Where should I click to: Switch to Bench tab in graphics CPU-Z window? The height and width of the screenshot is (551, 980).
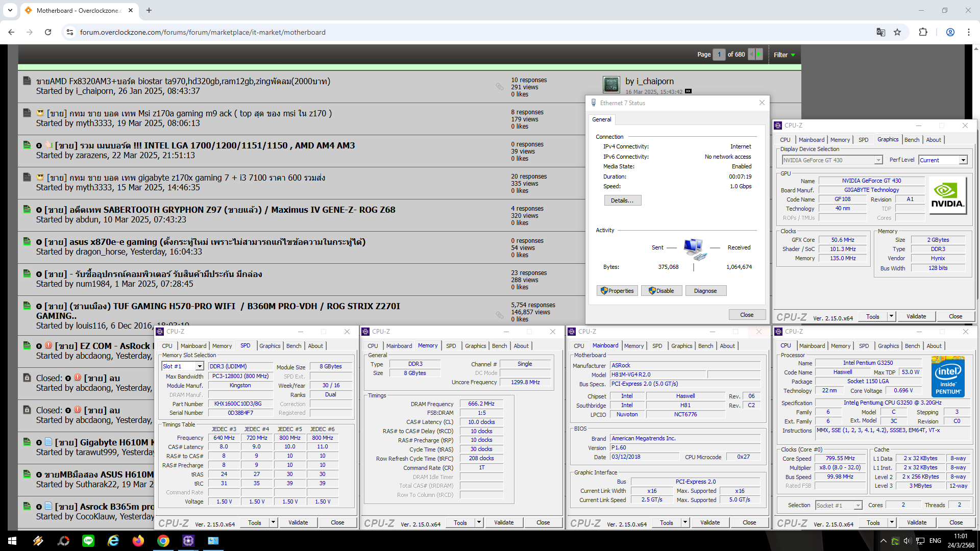(912, 140)
